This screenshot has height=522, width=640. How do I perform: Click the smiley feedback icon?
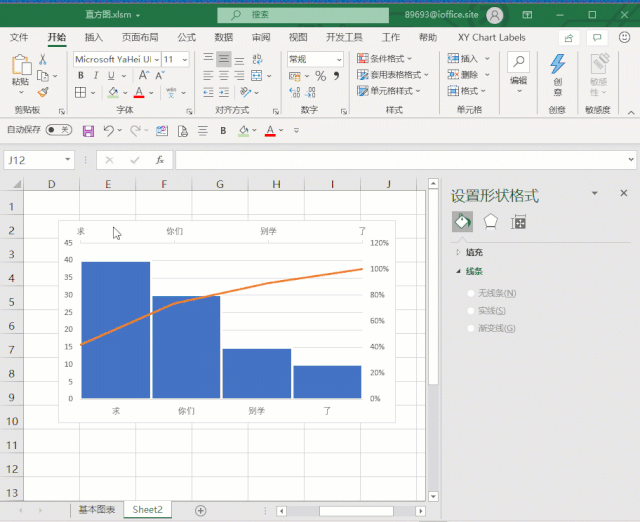pos(624,38)
